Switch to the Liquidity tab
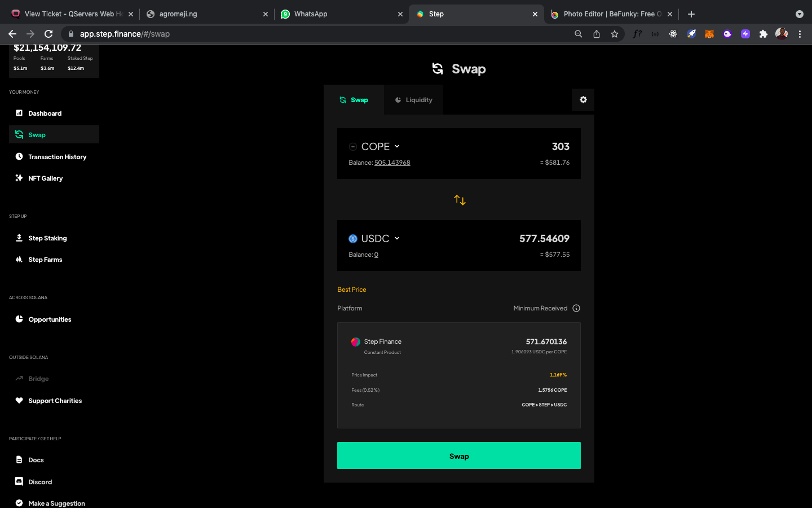The width and height of the screenshot is (812, 508). [x=413, y=100]
